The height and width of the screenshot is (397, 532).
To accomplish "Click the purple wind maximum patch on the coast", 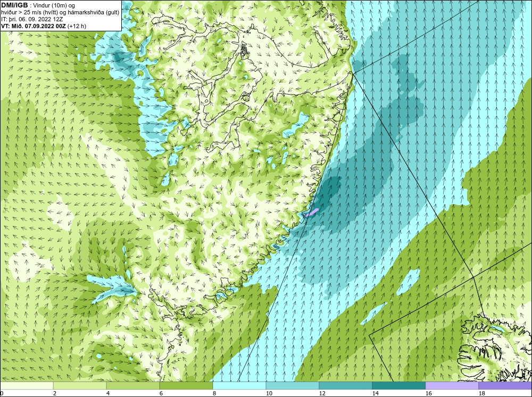I will (311, 213).
